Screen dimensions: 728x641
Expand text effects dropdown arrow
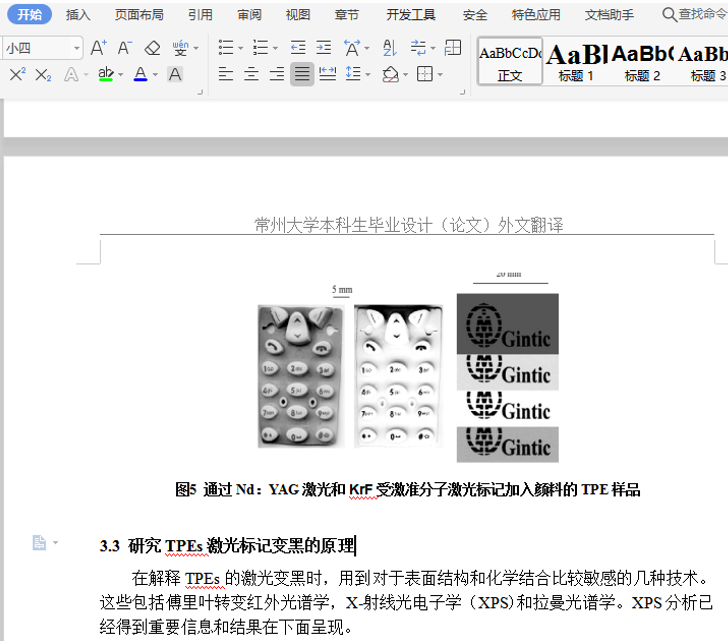coord(86,74)
